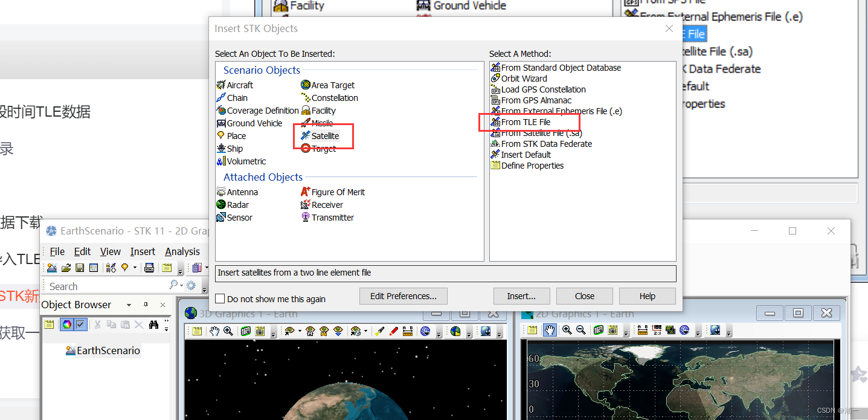Click the 3D Graphics zoom in tool

coord(228,331)
